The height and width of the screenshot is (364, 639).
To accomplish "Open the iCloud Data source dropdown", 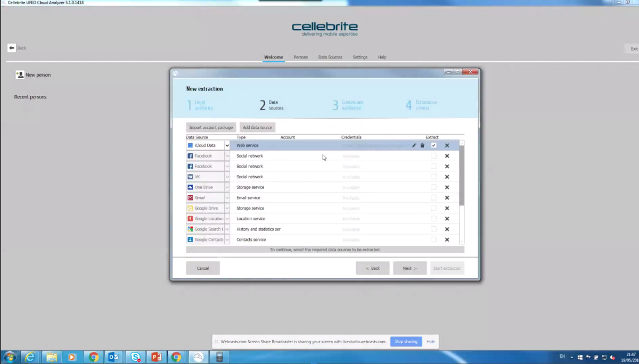I will pyautogui.click(x=227, y=145).
